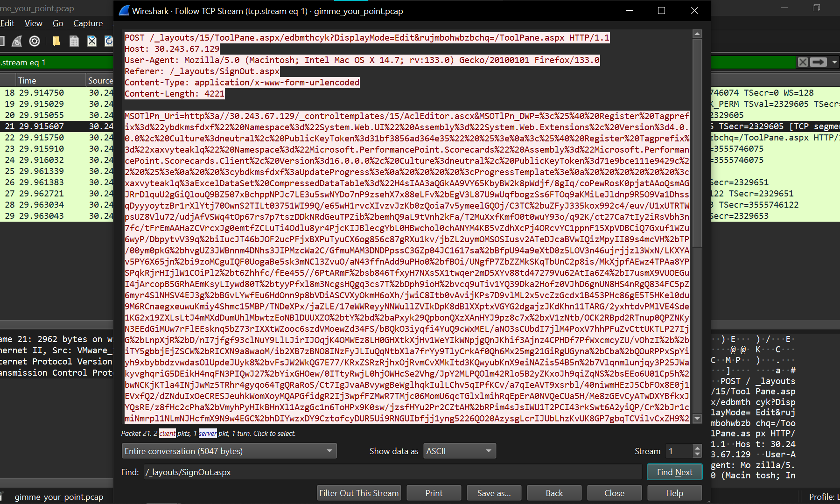
Task: Select packet 24 row in packet list
Action: tap(56, 160)
